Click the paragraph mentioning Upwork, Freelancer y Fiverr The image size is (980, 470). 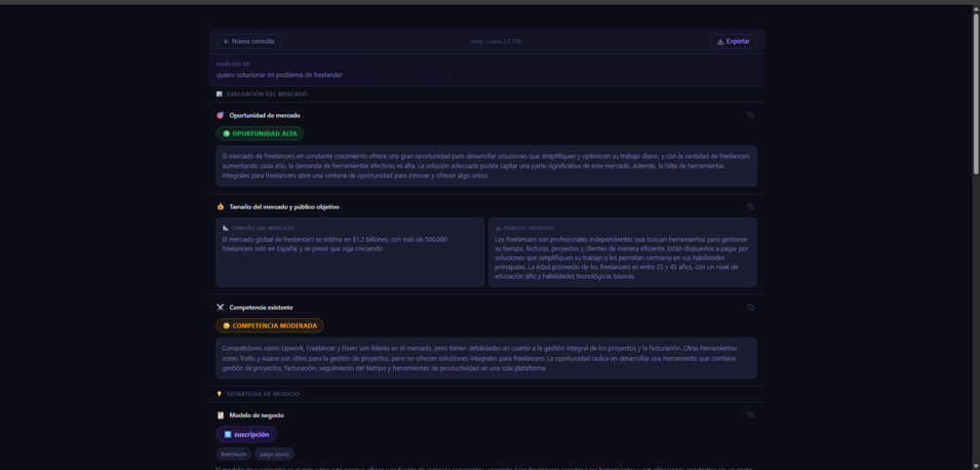tap(480, 358)
